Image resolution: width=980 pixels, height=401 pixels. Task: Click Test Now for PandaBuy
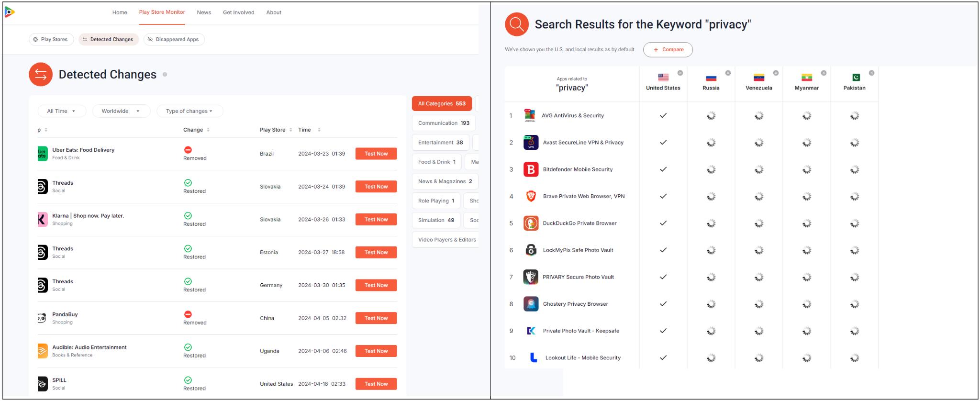pos(376,318)
